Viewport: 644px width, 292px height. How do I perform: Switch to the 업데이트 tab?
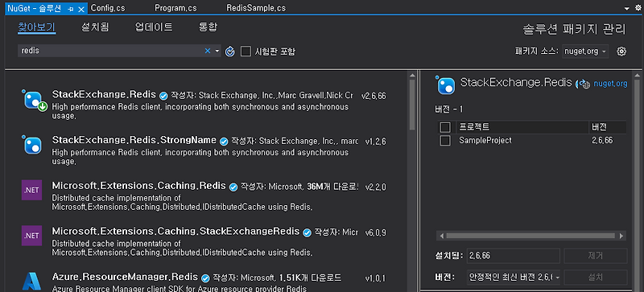coord(154,27)
